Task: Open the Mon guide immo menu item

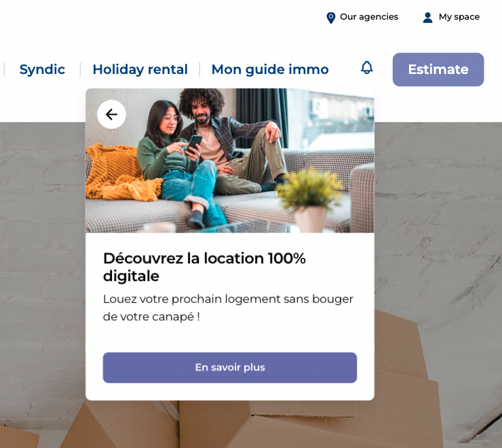Action: (x=270, y=69)
